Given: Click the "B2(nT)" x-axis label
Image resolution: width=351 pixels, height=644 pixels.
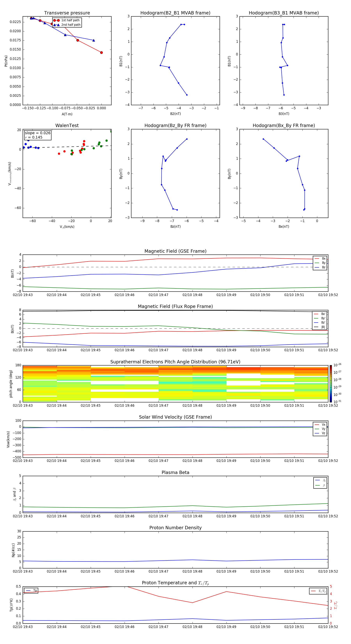Looking at the screenshot, I should tap(175, 114).
